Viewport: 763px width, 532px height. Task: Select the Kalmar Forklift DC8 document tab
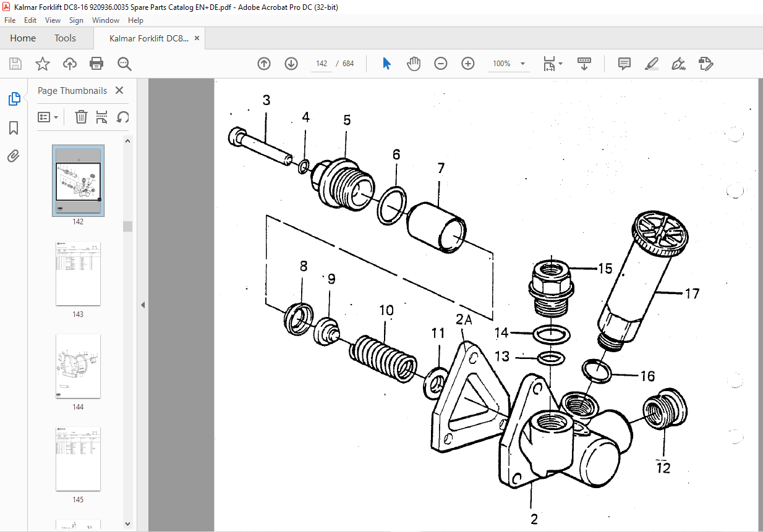tap(149, 38)
